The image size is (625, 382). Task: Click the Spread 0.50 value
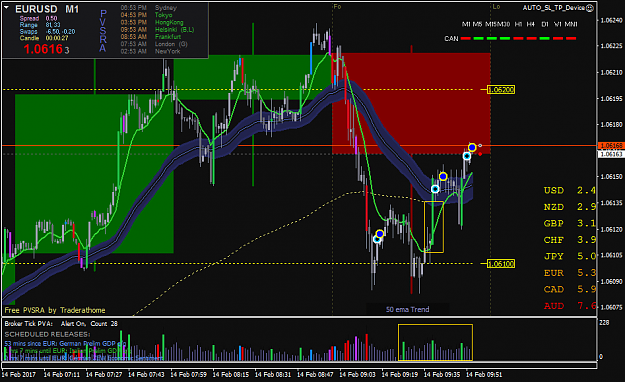tap(51, 18)
